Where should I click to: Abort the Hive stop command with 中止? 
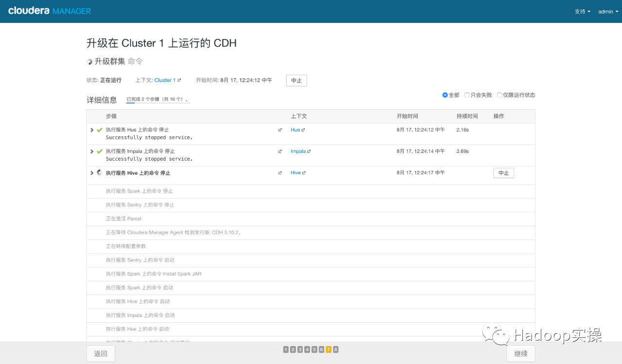tap(503, 173)
